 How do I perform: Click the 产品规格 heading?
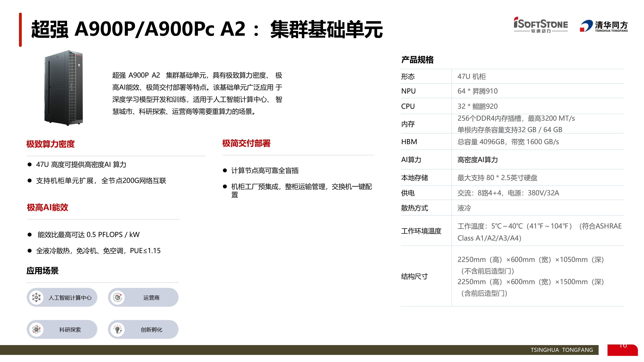pos(417,60)
